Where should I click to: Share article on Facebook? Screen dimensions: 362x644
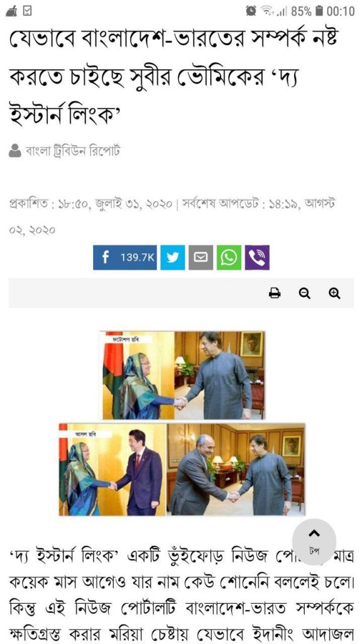tap(125, 257)
